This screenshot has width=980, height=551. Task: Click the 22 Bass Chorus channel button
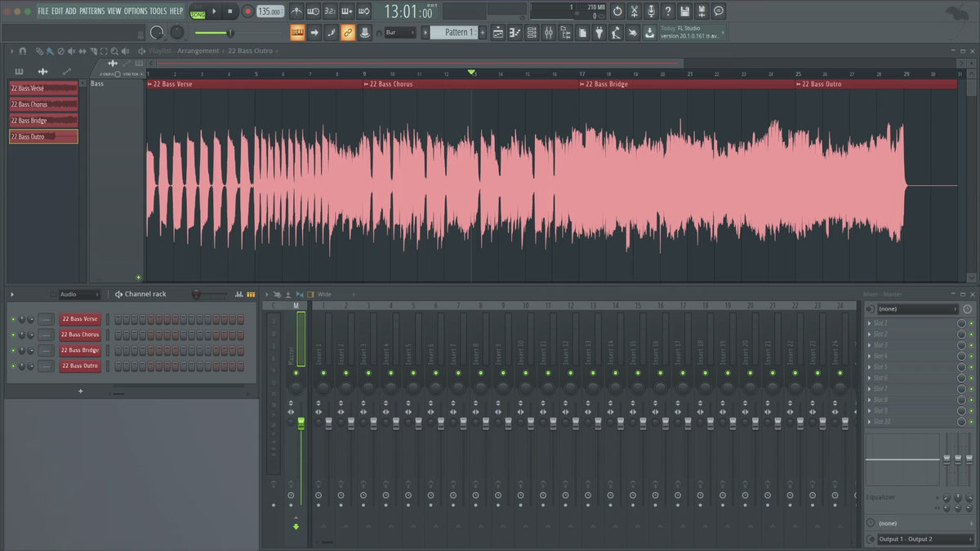coord(79,335)
